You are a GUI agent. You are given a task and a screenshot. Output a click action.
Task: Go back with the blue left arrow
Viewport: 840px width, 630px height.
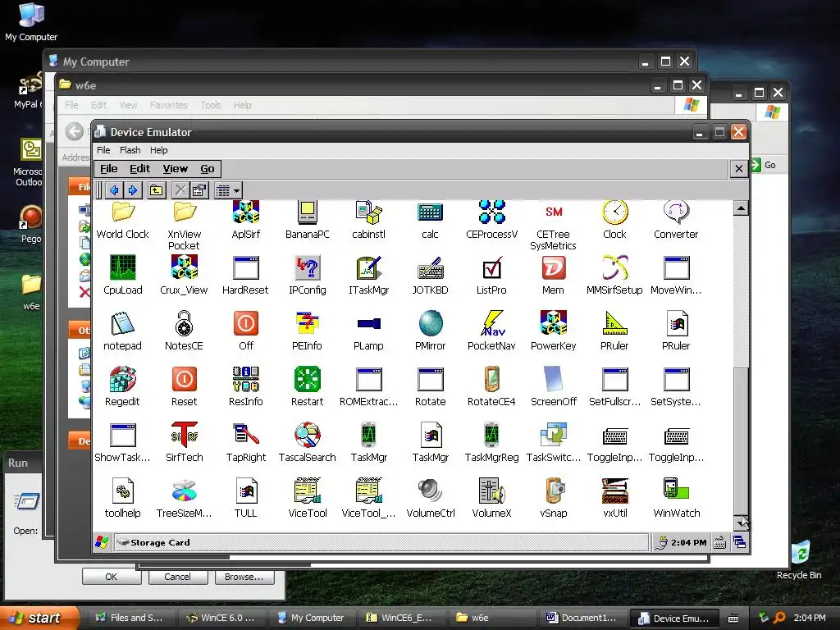click(113, 190)
